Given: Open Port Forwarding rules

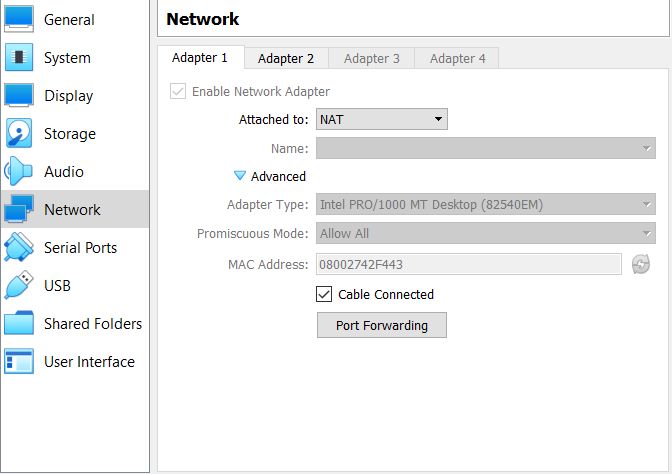Looking at the screenshot, I should 382,325.
